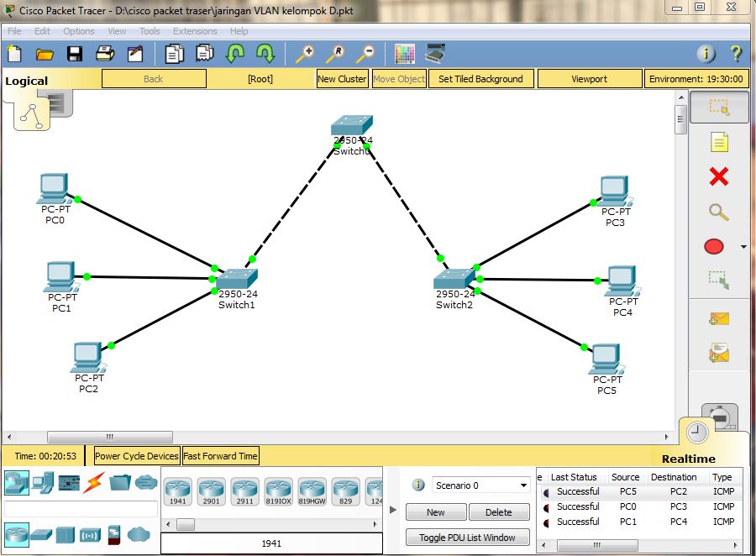Open the File menu
Image resolution: width=756 pixels, height=556 pixels.
(x=14, y=31)
